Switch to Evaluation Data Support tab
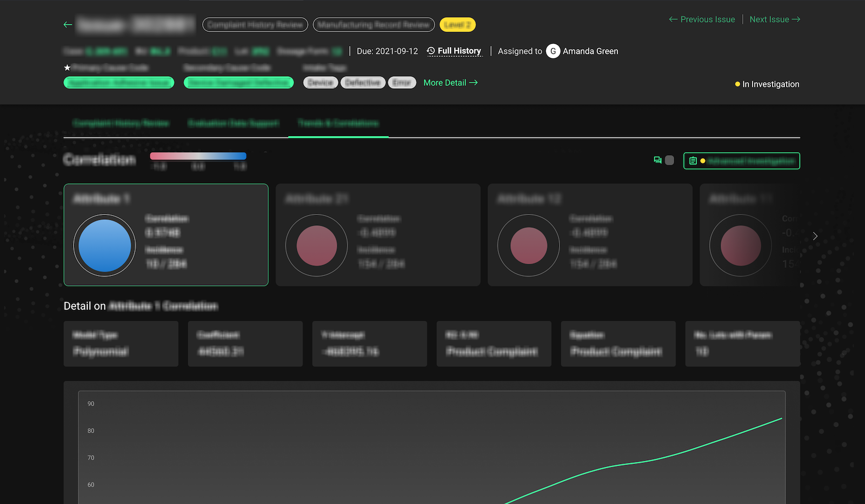Image resolution: width=865 pixels, height=504 pixels. (x=233, y=123)
